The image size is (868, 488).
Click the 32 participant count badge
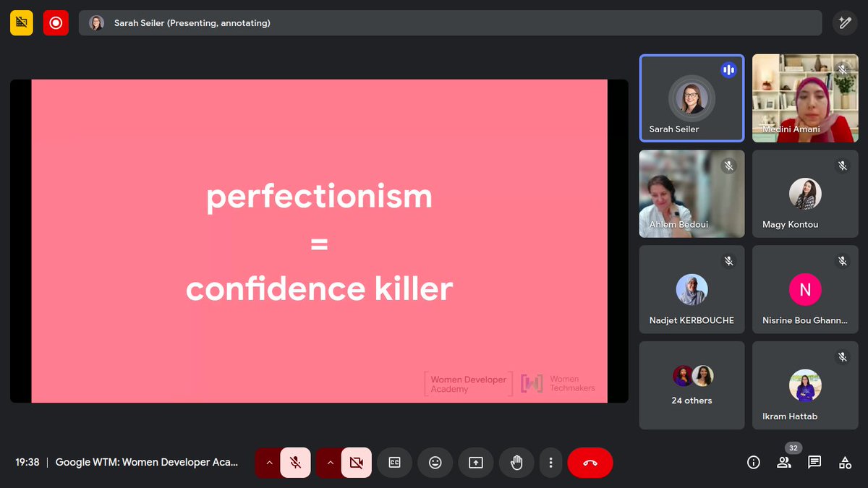click(793, 448)
